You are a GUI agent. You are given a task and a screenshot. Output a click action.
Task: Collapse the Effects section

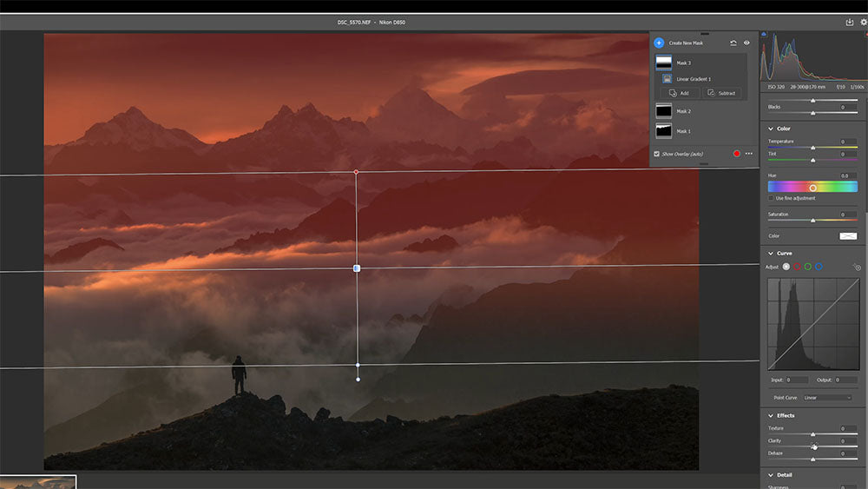[770, 415]
